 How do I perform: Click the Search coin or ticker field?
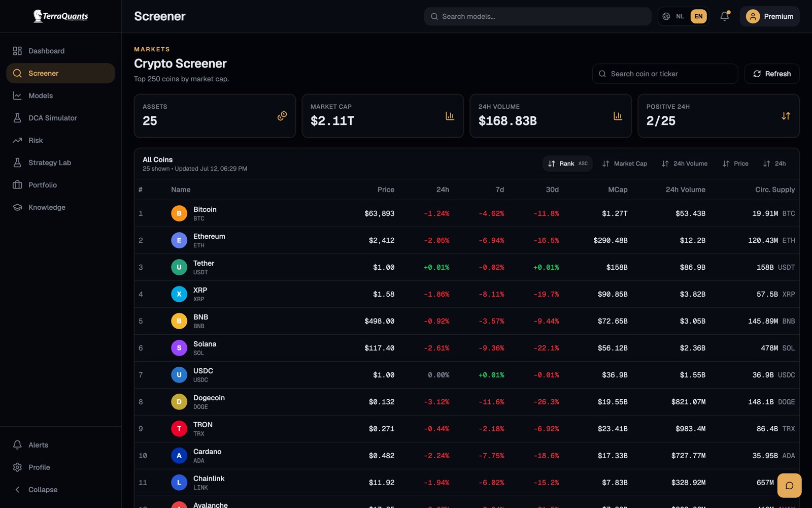click(665, 74)
